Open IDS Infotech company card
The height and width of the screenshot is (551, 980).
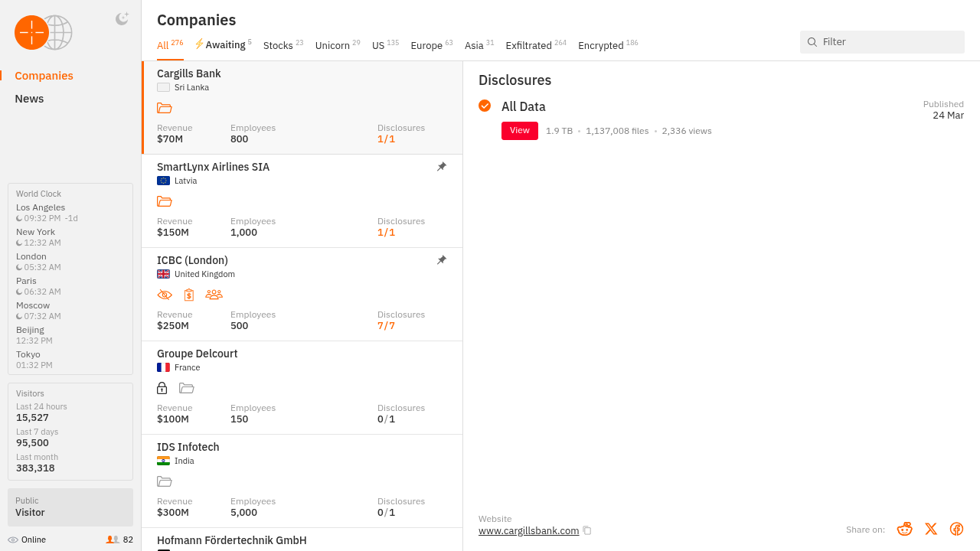(x=302, y=481)
